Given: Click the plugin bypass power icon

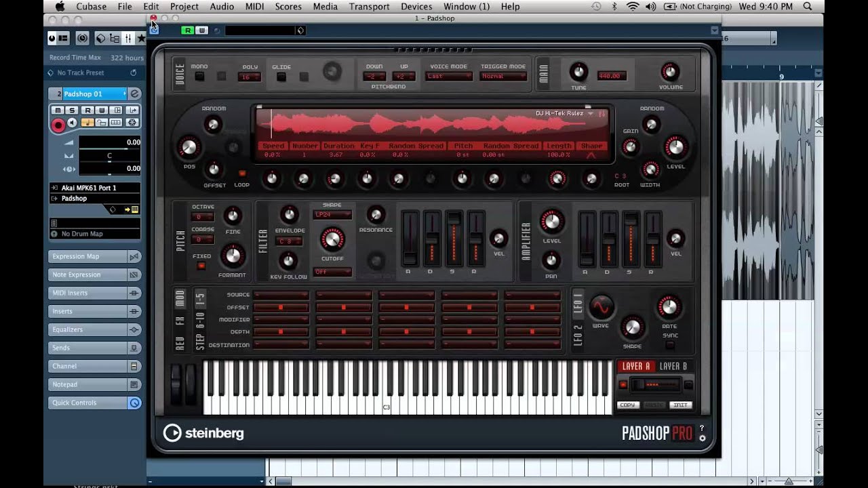Looking at the screenshot, I should 154,30.
